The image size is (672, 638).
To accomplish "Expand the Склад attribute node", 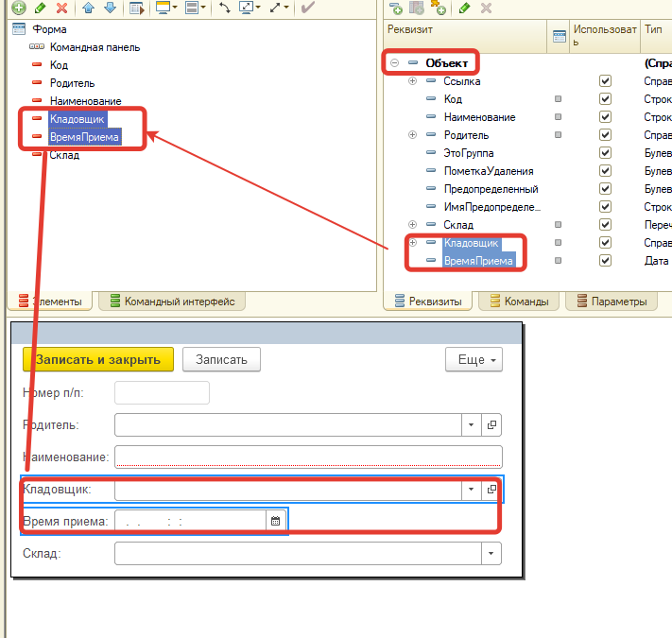I will click(412, 225).
